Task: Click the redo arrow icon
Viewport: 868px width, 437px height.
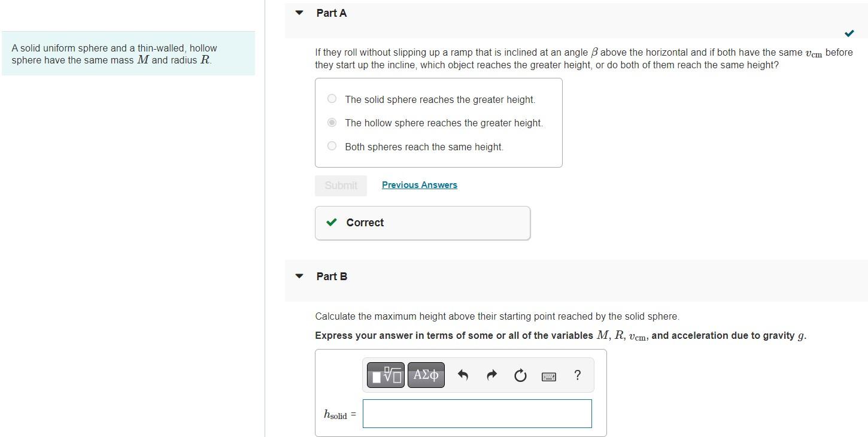Action: [491, 375]
